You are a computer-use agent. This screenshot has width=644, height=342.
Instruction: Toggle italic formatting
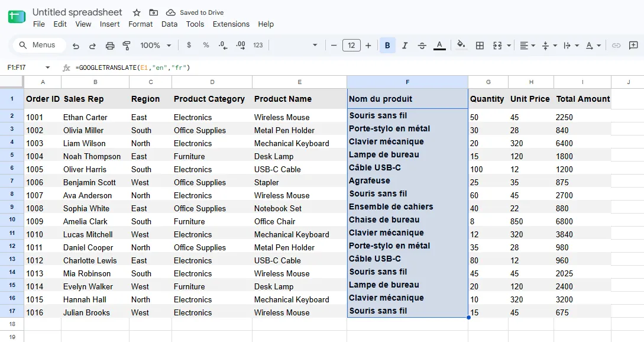[404, 45]
